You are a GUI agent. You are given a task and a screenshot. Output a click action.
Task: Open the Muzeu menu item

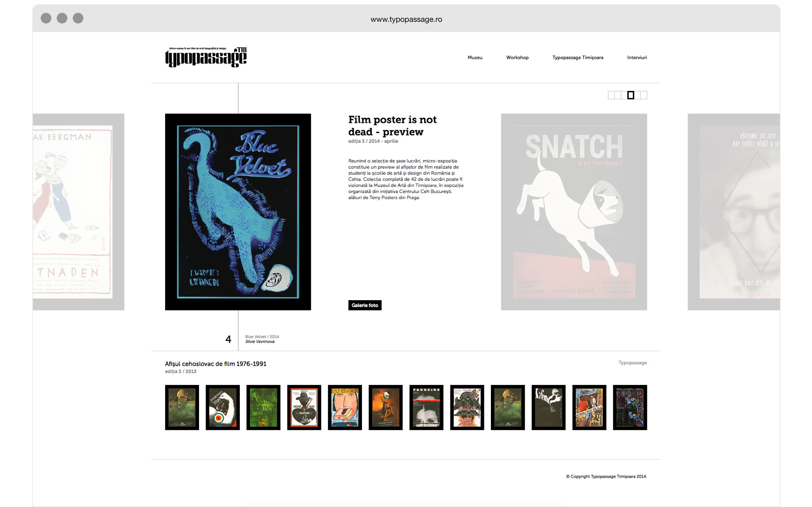tap(475, 58)
